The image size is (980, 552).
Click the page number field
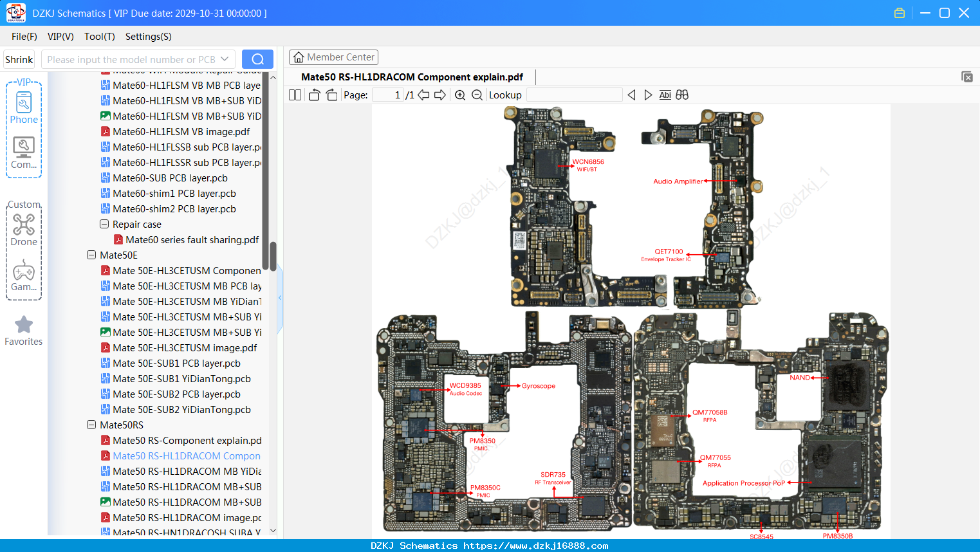[388, 95]
